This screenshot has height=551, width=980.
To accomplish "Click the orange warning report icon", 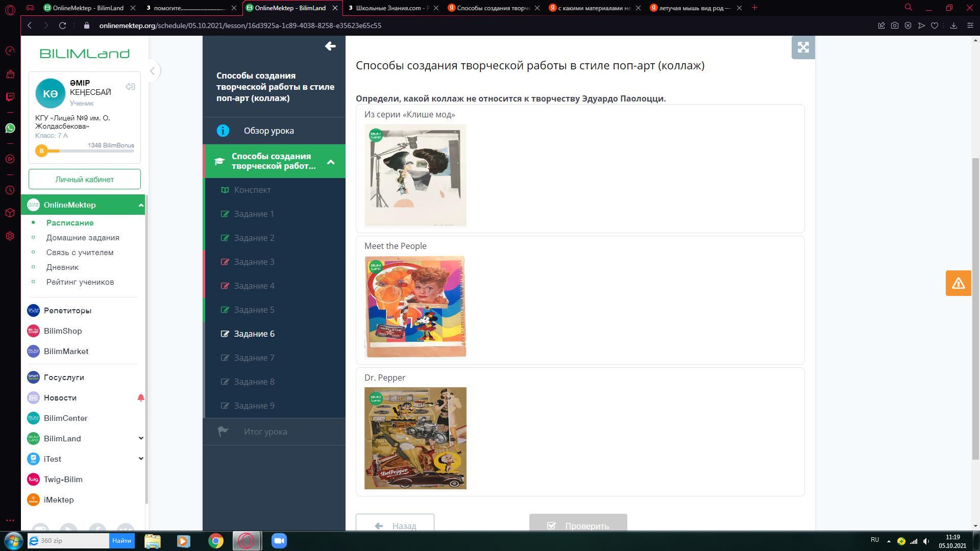I will tap(958, 283).
